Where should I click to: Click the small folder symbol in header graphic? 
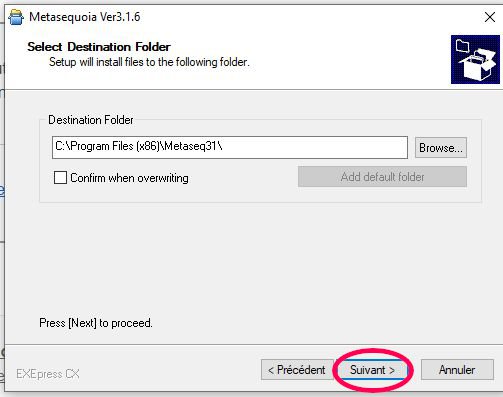coord(463,46)
